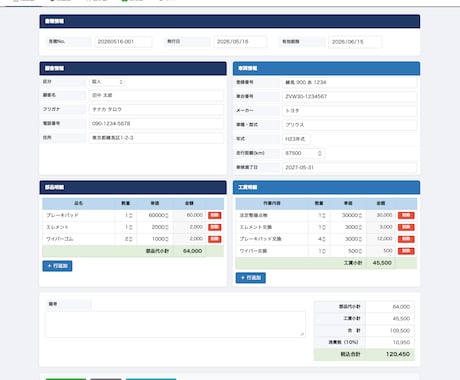Adjust quantity stepper in ワイパーゴム row

[x=131, y=239]
